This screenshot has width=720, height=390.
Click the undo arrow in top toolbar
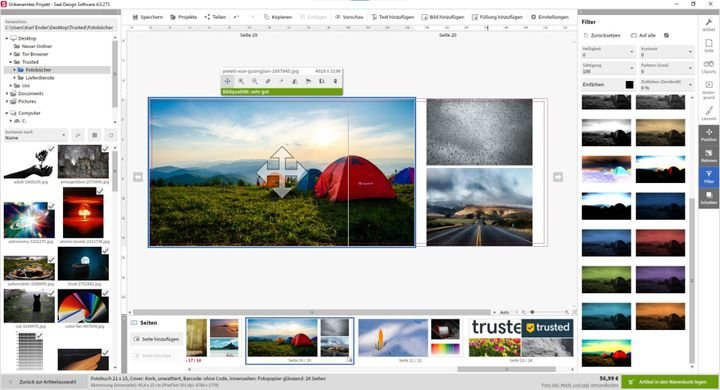tap(236, 17)
